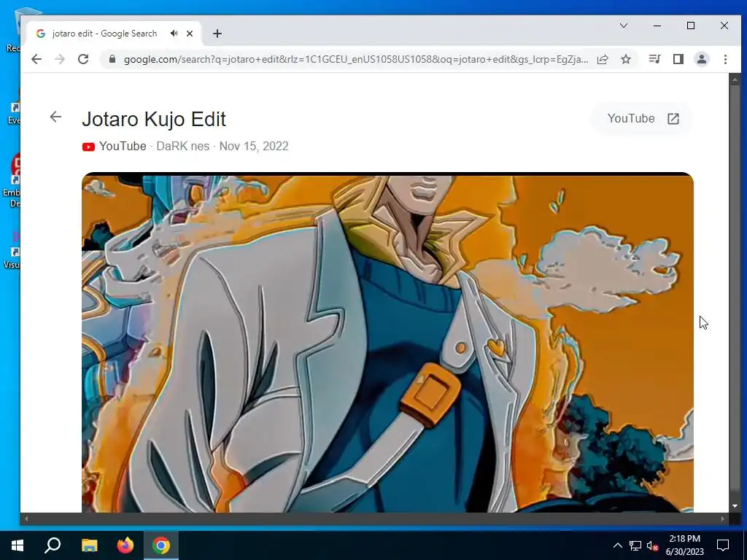Maximize the Chrome window
747x560 pixels.
(691, 26)
